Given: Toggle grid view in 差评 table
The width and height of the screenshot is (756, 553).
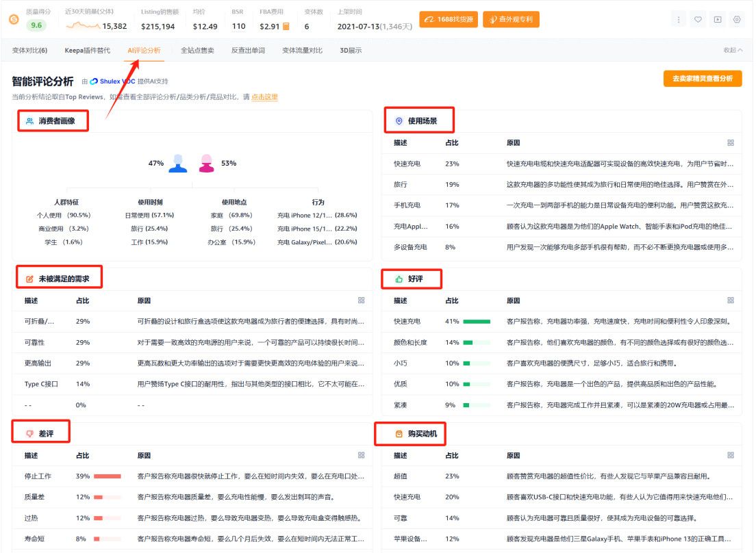Looking at the screenshot, I should tap(361, 455).
